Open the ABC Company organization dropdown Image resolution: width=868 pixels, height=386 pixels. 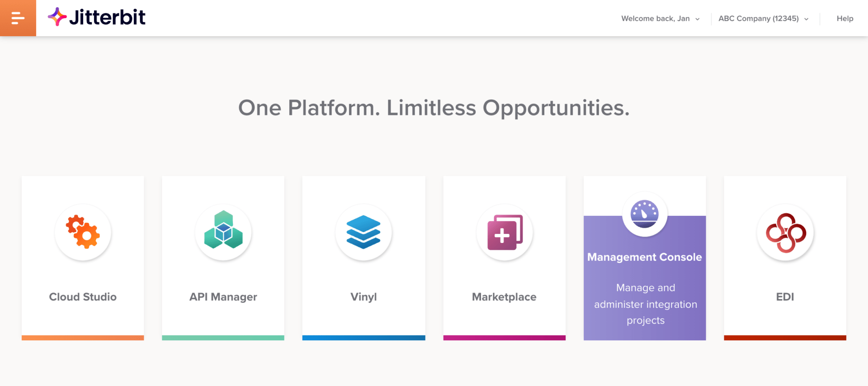click(x=758, y=19)
